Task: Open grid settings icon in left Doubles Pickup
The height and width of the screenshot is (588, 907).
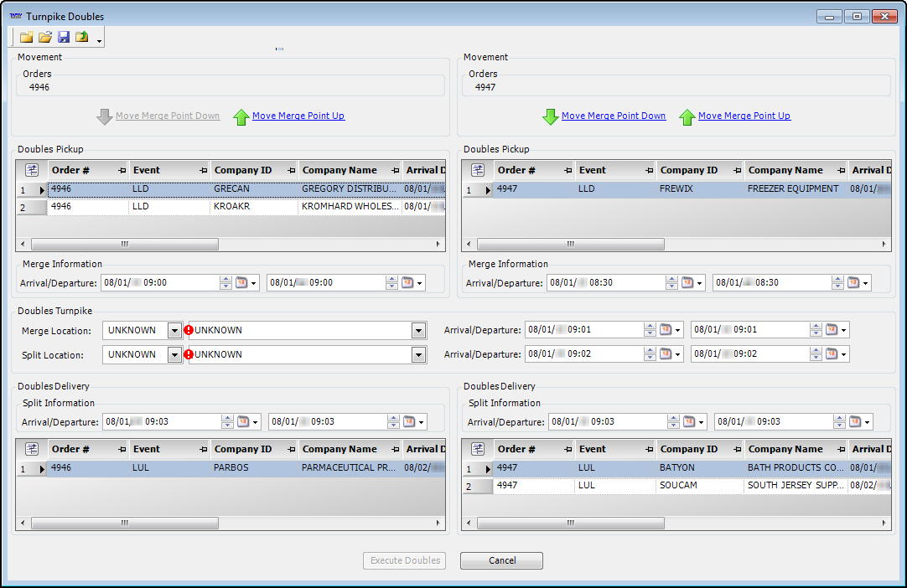Action: [32, 170]
